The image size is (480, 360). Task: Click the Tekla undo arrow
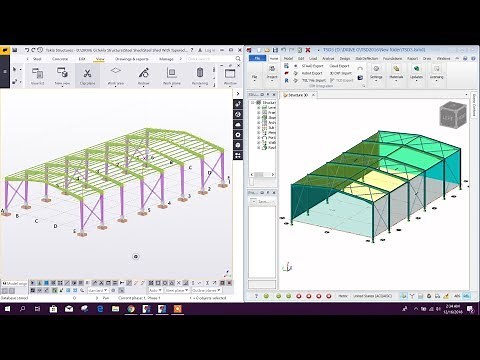click(27, 50)
